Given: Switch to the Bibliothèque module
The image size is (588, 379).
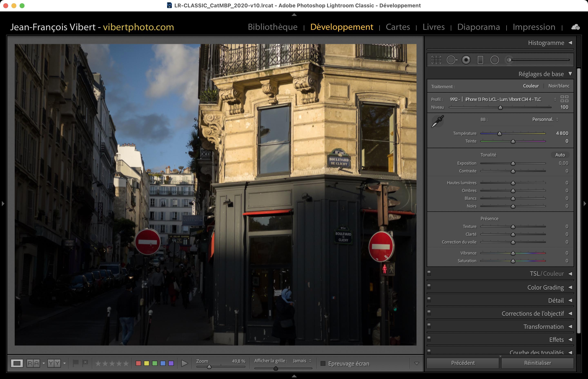Looking at the screenshot, I should point(273,27).
